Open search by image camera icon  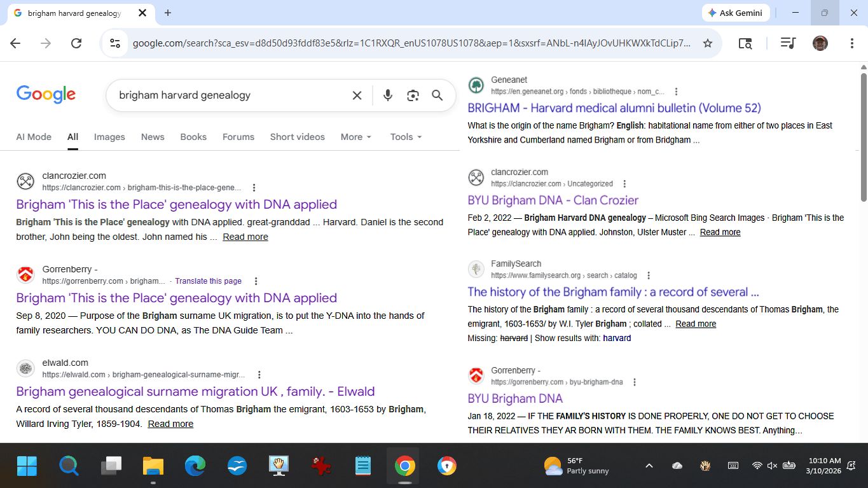(413, 95)
